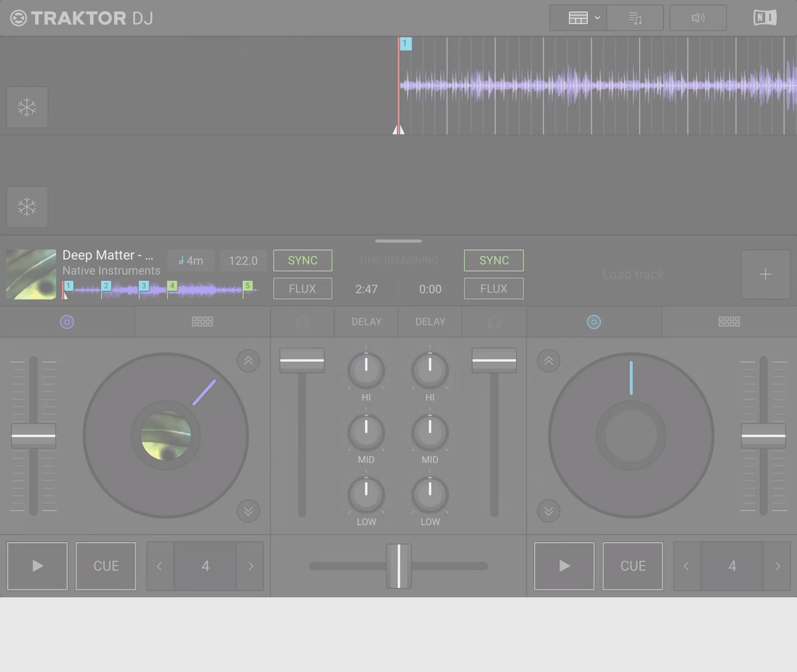Click the left channel volume fader handle

click(x=302, y=360)
